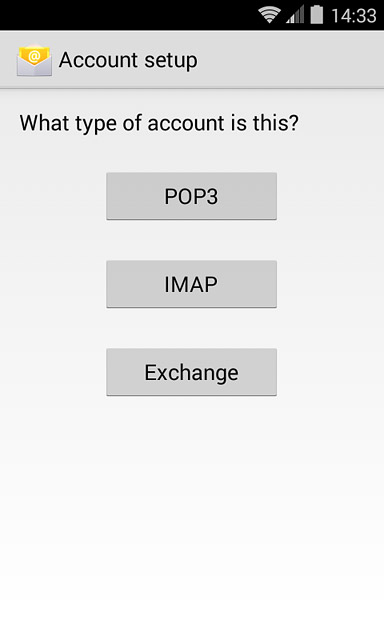Click the Wi-Fi status icon

[x=269, y=15]
